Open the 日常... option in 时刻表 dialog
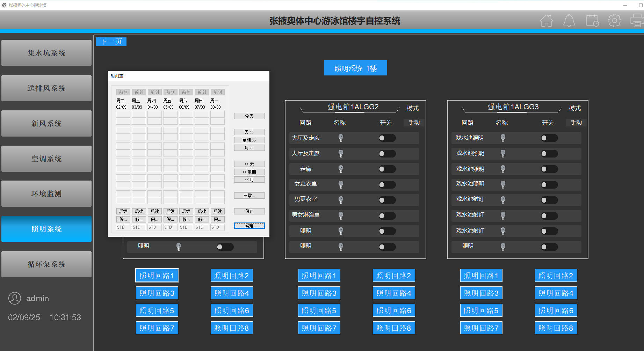 coord(249,196)
